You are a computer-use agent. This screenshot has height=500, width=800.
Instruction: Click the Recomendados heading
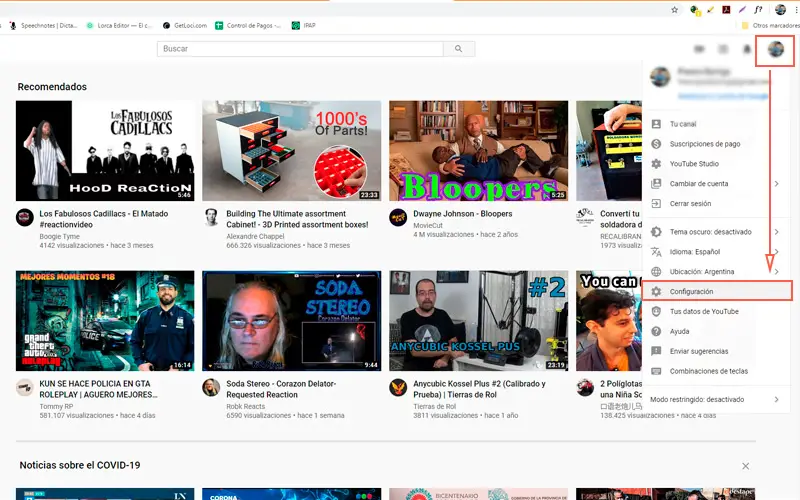pos(52,87)
